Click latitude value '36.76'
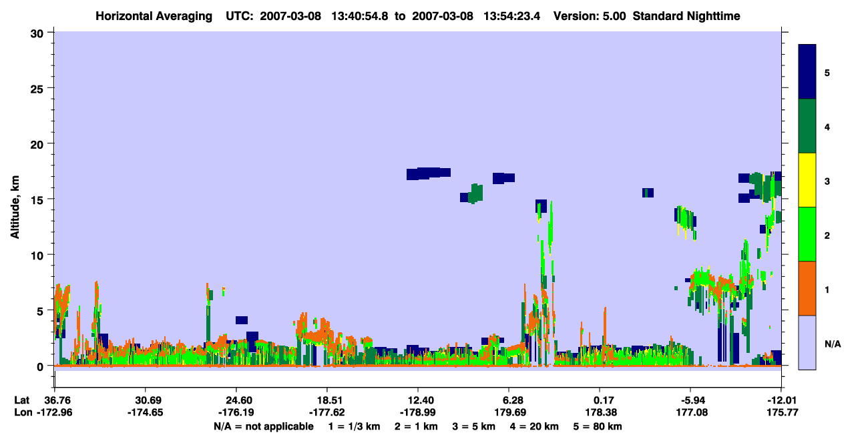This screenshot has height=445, width=868. [55, 400]
